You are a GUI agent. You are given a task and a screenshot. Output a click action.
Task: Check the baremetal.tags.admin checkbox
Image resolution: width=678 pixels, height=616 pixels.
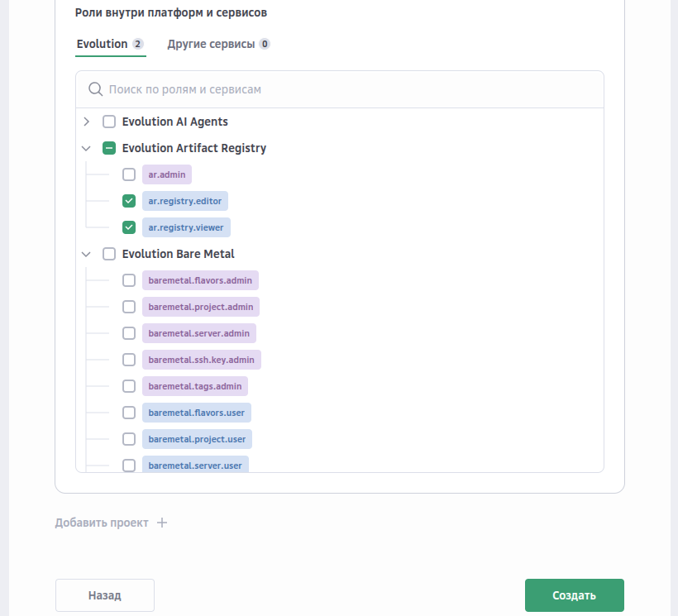[x=129, y=386]
